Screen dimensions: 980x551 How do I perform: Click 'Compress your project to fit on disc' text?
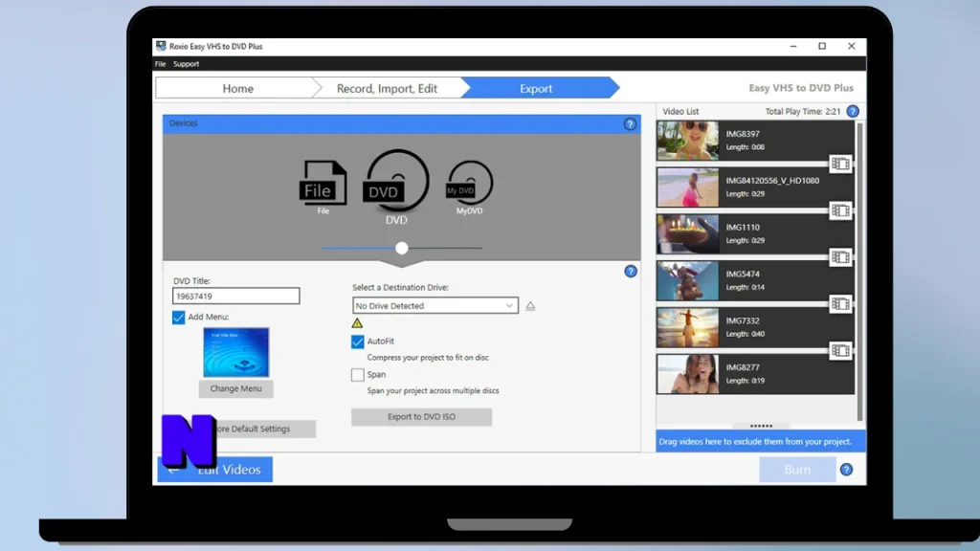tap(428, 358)
